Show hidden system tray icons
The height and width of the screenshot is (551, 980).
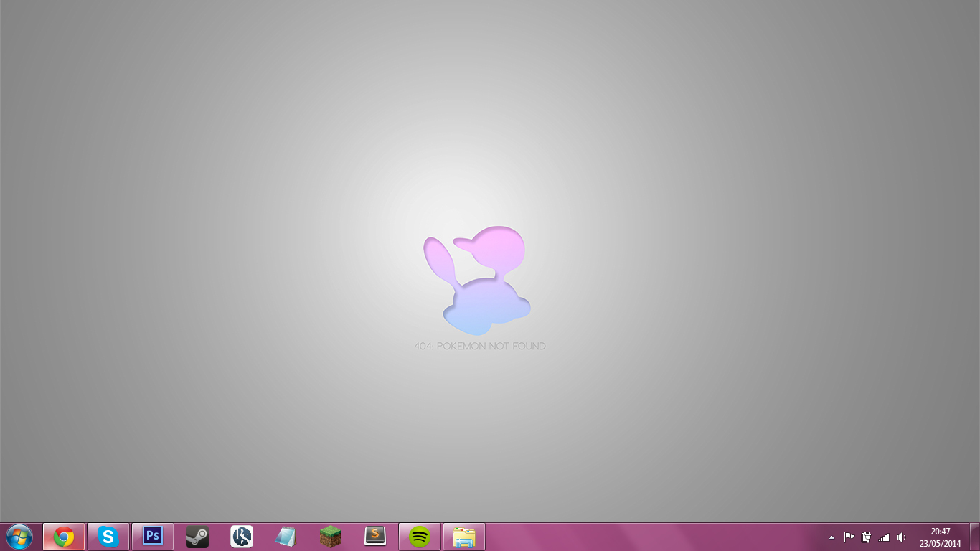(x=831, y=537)
